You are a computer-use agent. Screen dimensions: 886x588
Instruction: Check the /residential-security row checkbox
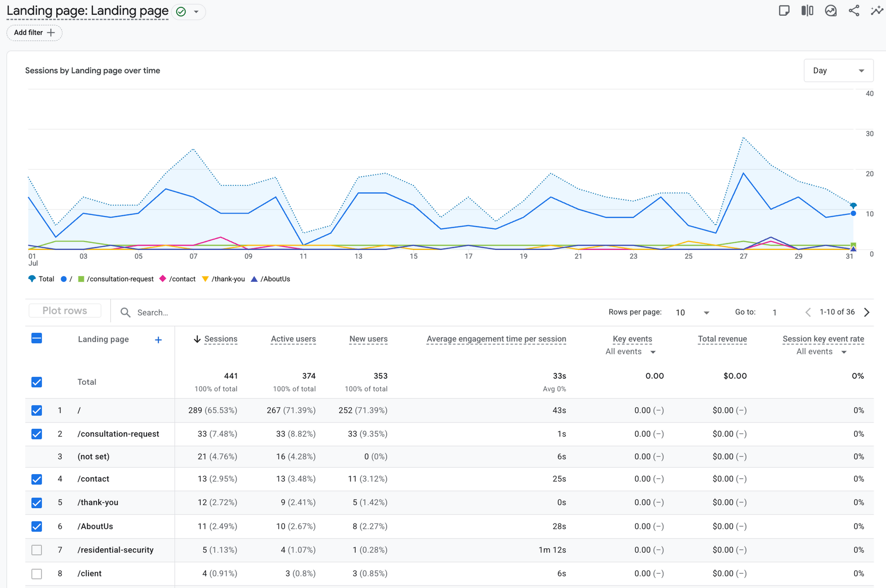pos(37,550)
